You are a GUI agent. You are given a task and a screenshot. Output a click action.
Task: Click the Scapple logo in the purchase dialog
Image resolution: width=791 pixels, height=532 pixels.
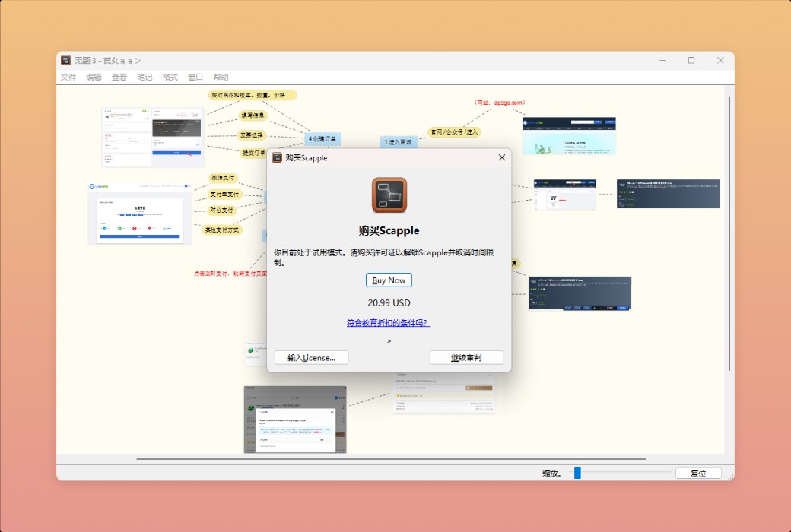pos(388,195)
